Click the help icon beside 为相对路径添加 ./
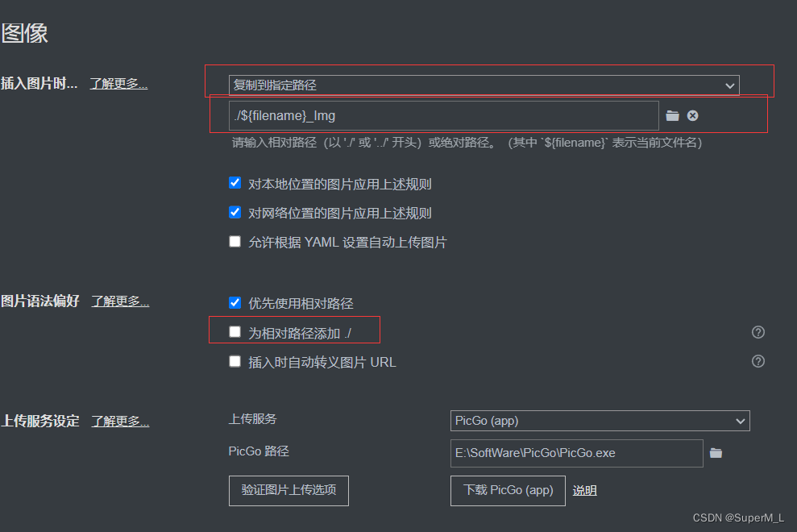This screenshot has width=797, height=532. 758,331
